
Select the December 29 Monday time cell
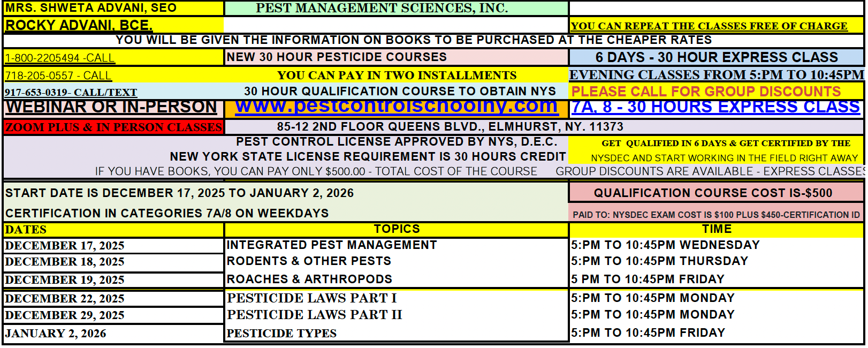pos(652,315)
